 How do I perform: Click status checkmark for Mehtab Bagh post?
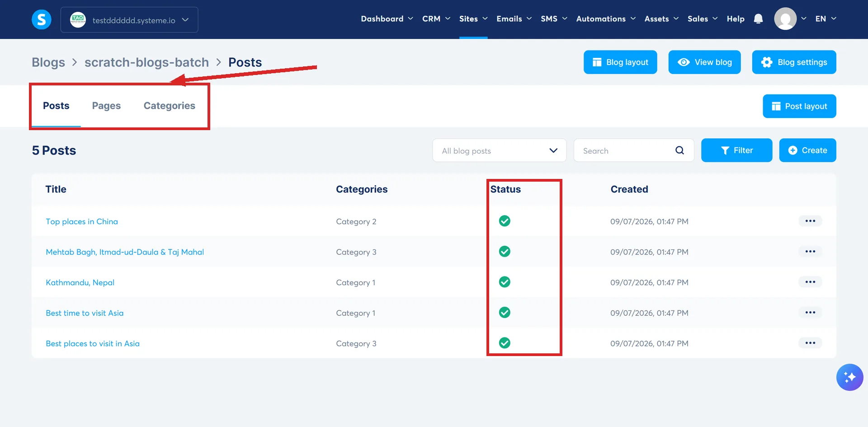pos(505,251)
